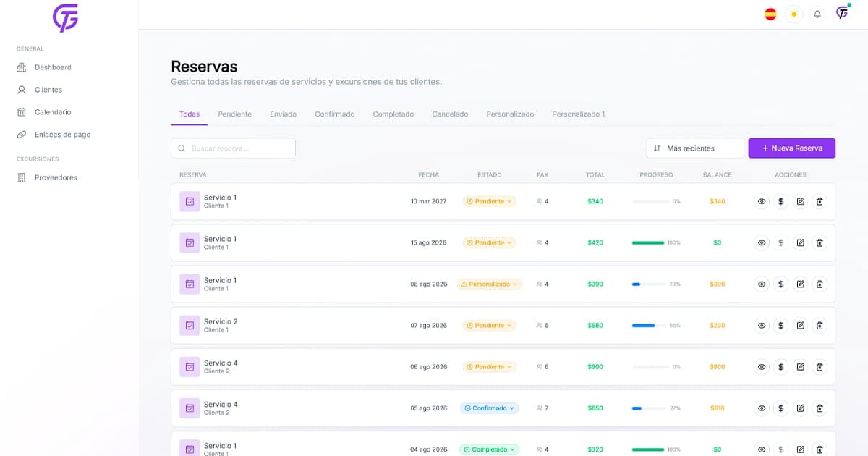
Task: Edit the 05 ago 2026 reservation
Action: pos(800,408)
